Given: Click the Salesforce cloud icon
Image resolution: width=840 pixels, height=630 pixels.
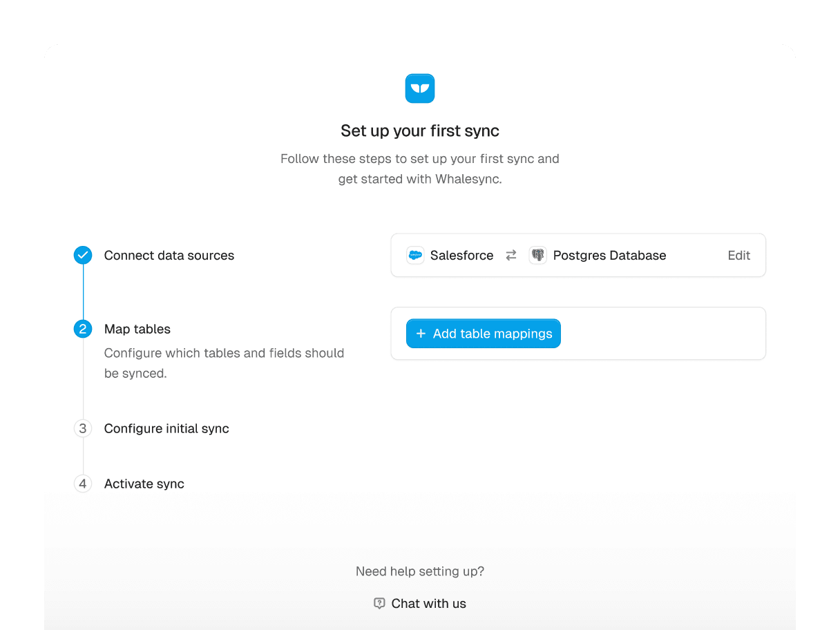Looking at the screenshot, I should click(415, 256).
